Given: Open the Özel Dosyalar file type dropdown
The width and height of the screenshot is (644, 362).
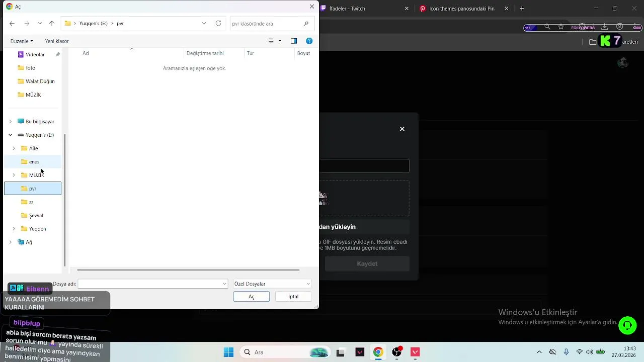Looking at the screenshot, I should (x=272, y=284).
